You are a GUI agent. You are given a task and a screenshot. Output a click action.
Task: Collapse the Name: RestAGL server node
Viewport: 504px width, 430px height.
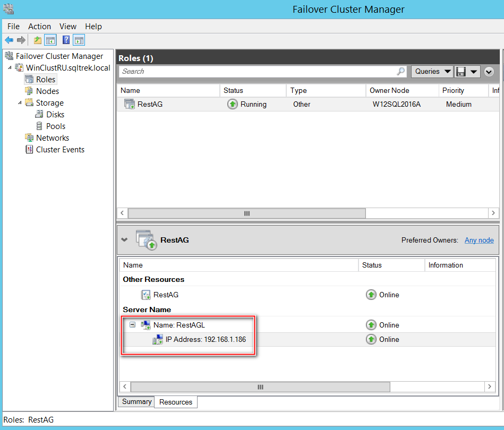point(133,325)
